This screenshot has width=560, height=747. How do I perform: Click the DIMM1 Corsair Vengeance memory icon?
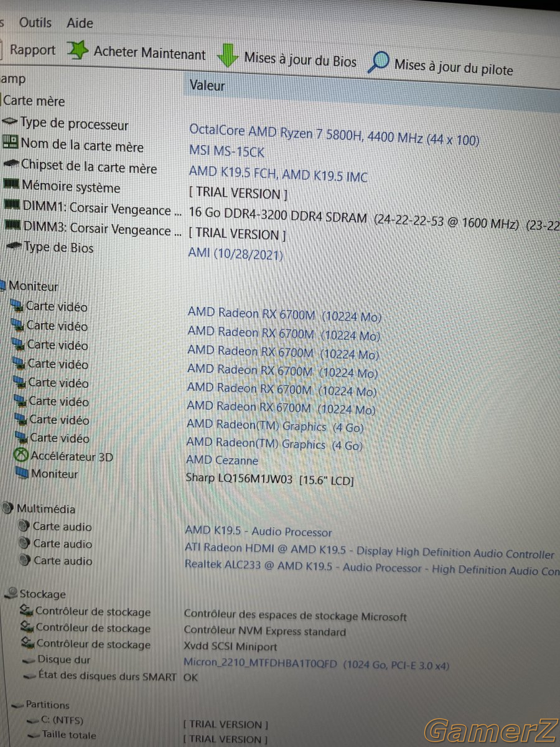12,205
